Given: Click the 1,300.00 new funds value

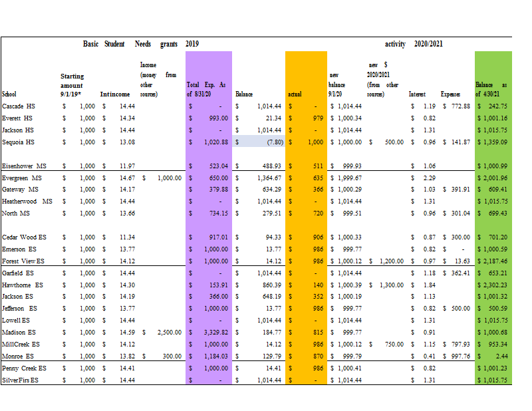Looking at the screenshot, I should pyautogui.click(x=392, y=285).
